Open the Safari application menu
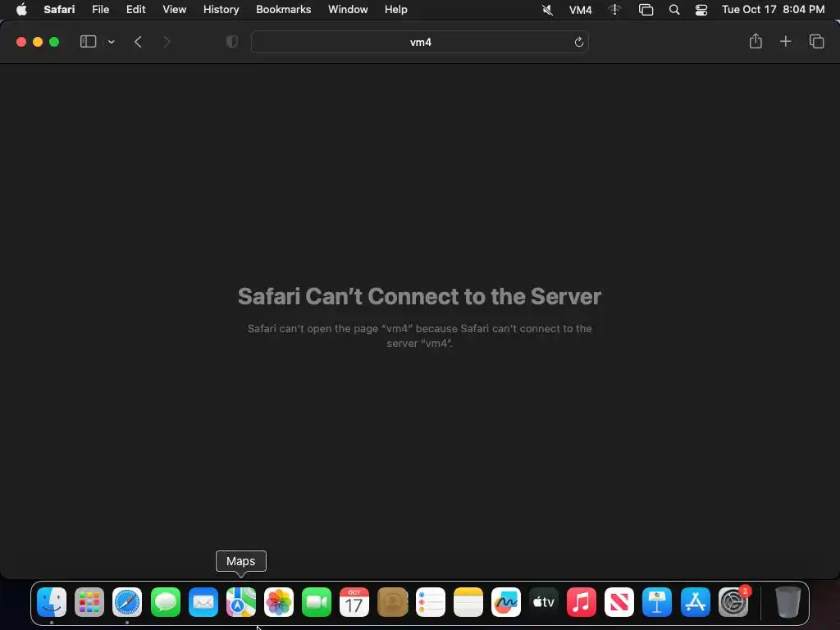This screenshot has width=840, height=630. pyautogui.click(x=59, y=9)
